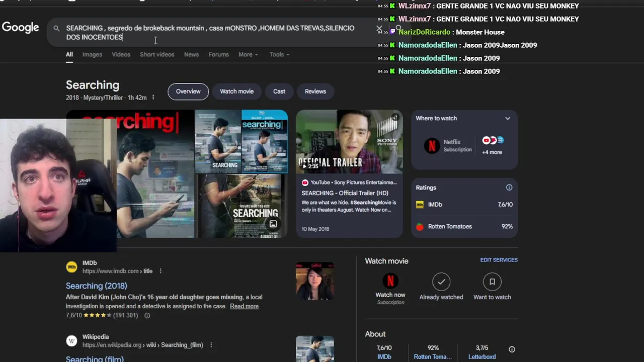Viewport: 644px width, 362px height.
Task: Click the IMDb favicon in search result
Action: coord(72,267)
